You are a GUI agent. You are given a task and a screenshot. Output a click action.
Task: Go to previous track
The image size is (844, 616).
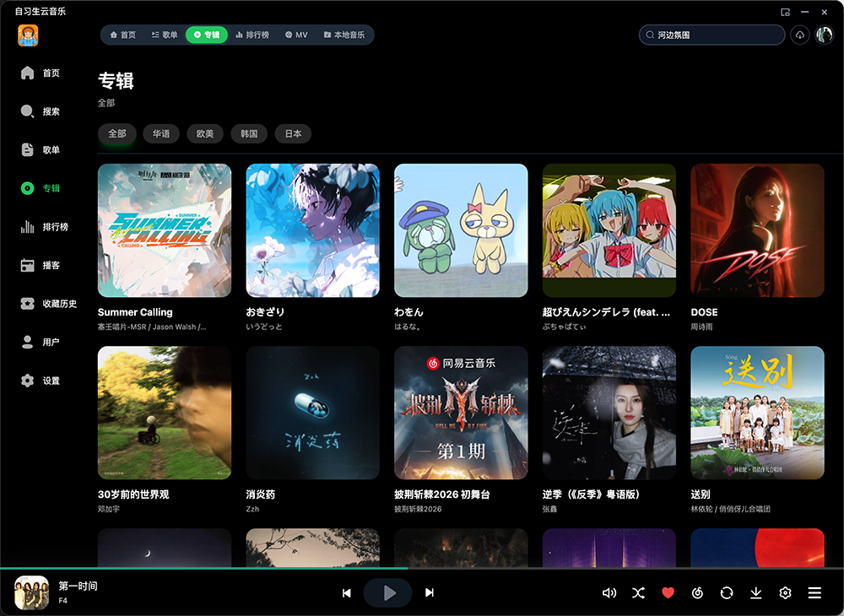tap(347, 593)
